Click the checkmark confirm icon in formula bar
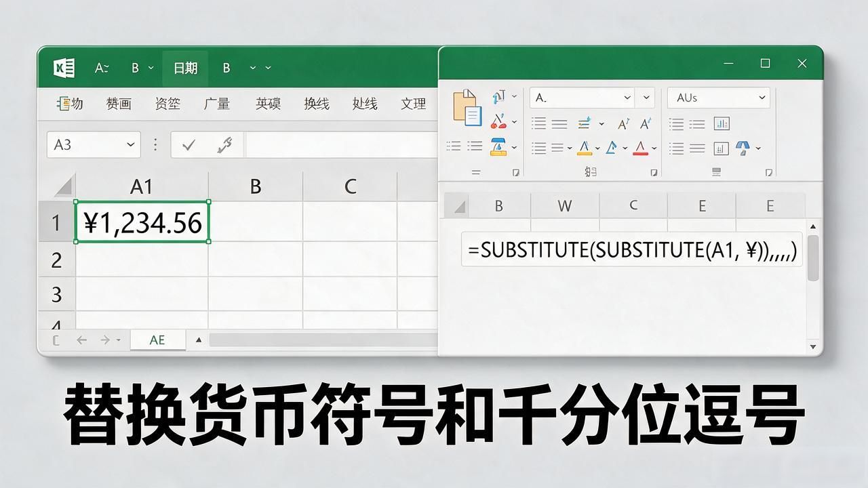 tap(189, 144)
